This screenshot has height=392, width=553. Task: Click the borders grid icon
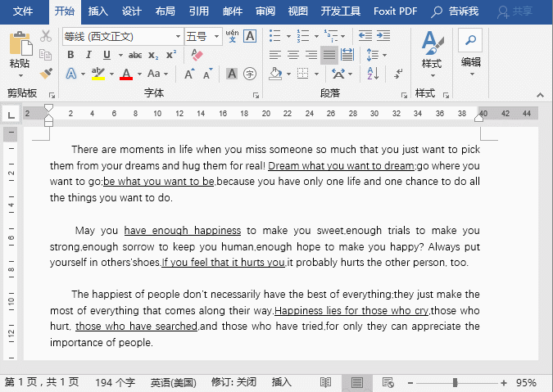[302, 74]
